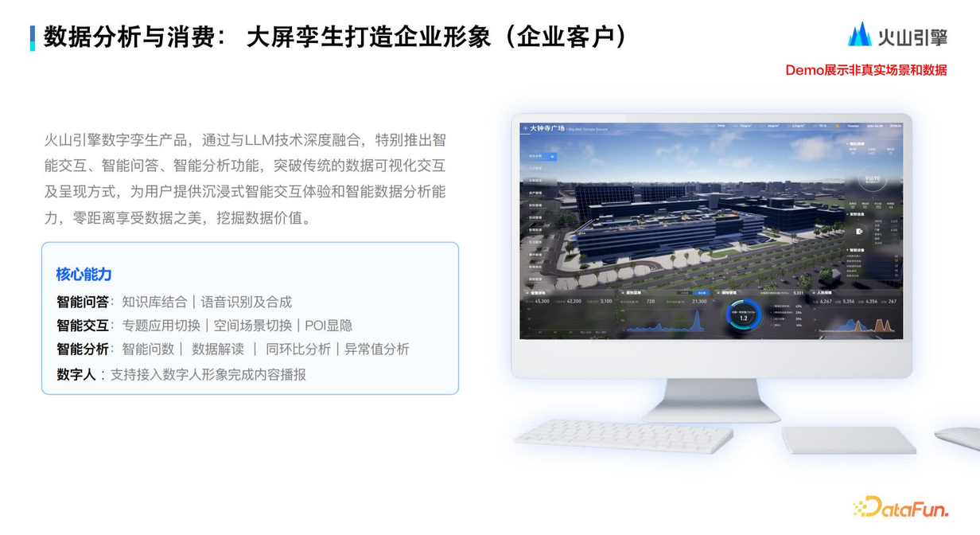Switch to the gray inactive tab beside blue tab

[684, 293]
